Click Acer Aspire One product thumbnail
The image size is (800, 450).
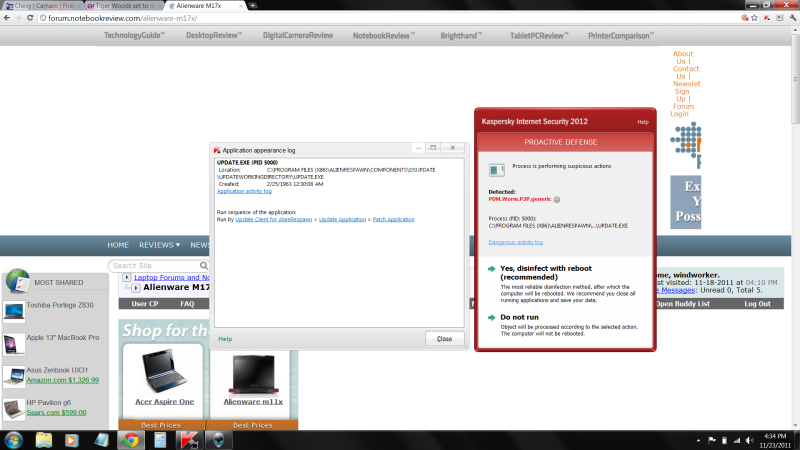[164, 371]
